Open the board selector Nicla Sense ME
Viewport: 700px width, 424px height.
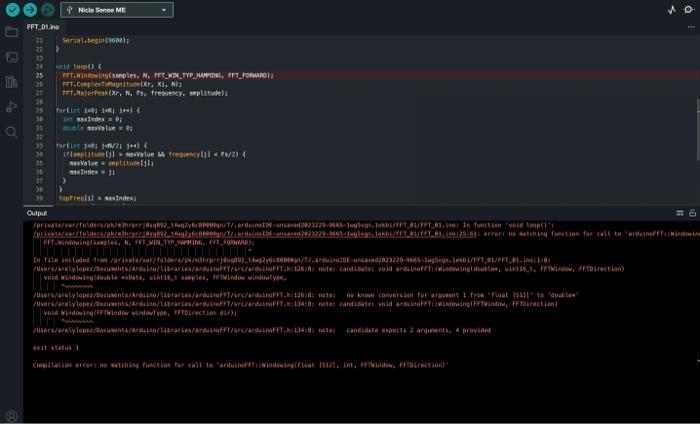(x=117, y=10)
